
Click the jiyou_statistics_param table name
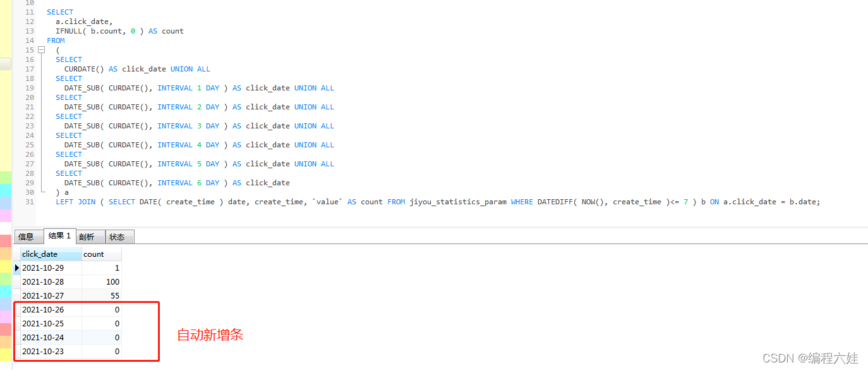point(458,202)
